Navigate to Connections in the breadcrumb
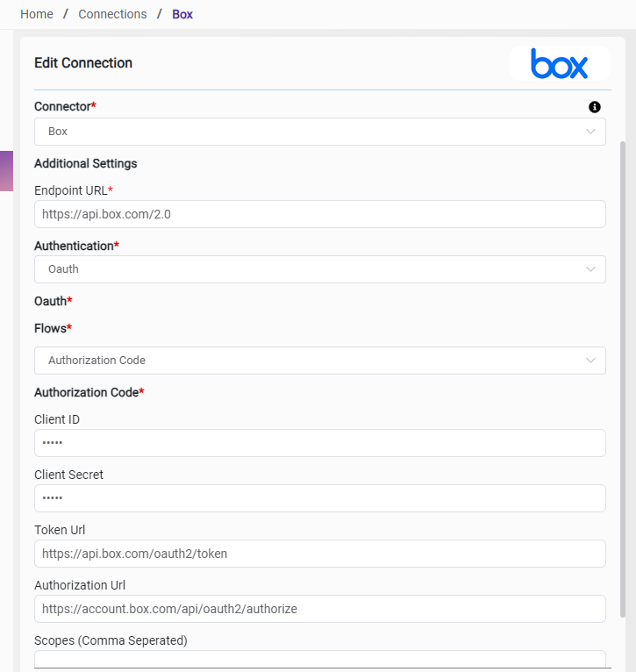 112,14
